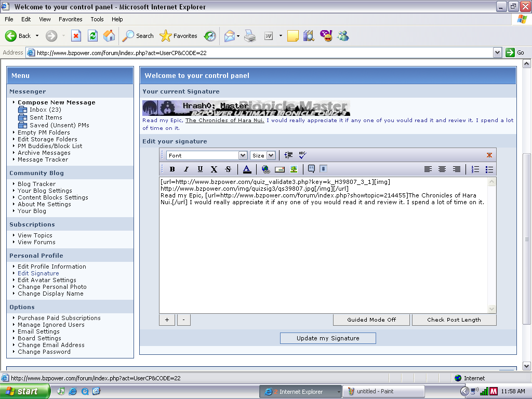Click Compose New Message link
532x399 pixels.
pyautogui.click(x=56, y=102)
